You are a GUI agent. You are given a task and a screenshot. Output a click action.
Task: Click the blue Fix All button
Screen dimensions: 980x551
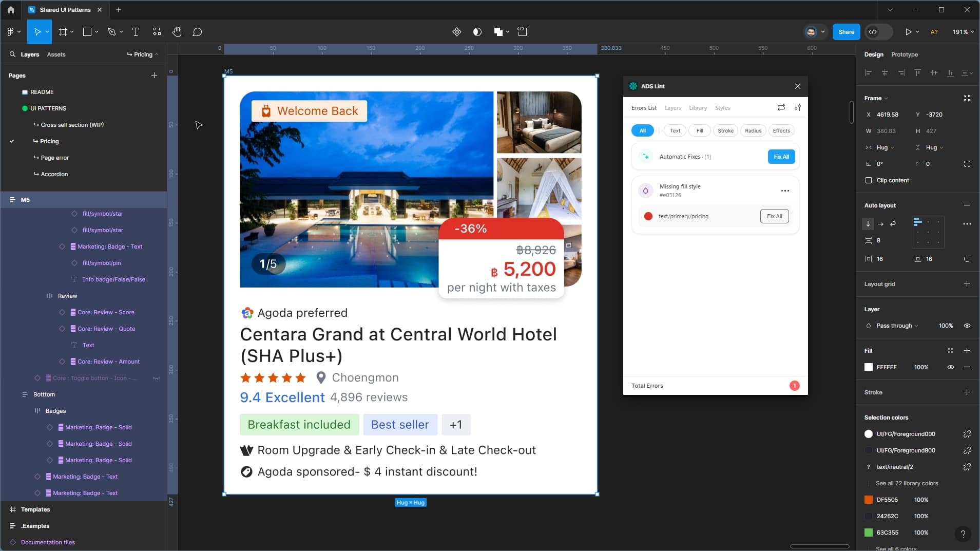(x=781, y=157)
